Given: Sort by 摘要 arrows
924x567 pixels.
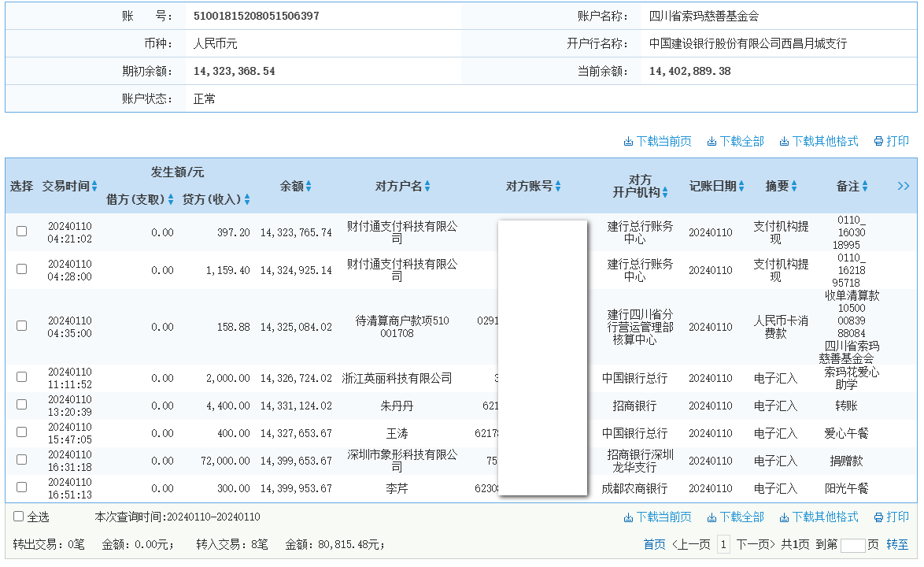Looking at the screenshot, I should tap(794, 187).
